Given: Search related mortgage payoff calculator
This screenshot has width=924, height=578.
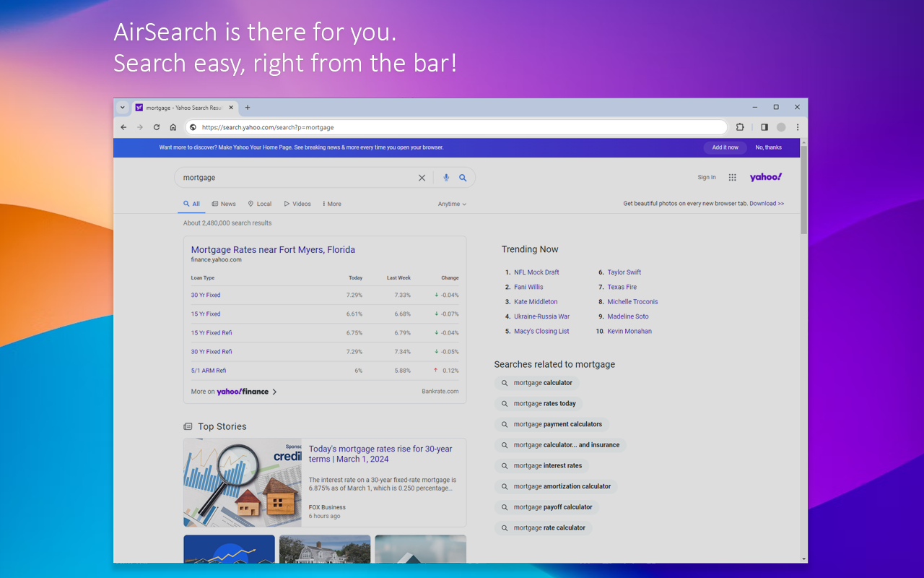Looking at the screenshot, I should coord(547,507).
